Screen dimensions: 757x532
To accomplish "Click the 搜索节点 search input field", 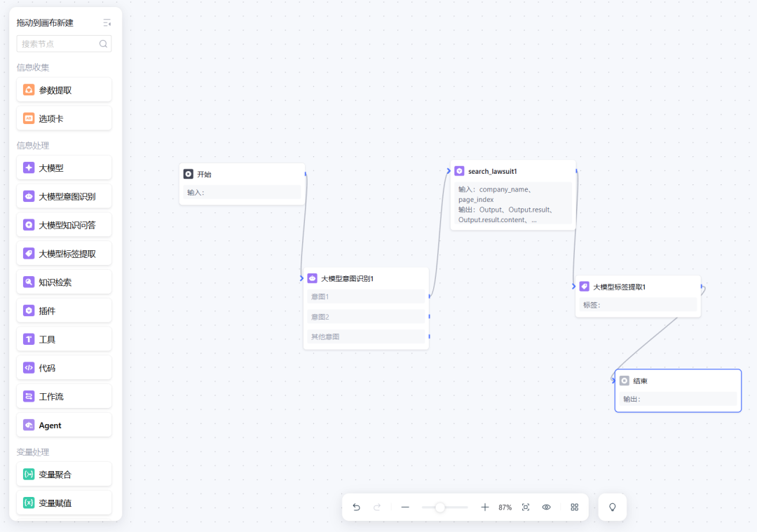I will [x=64, y=43].
